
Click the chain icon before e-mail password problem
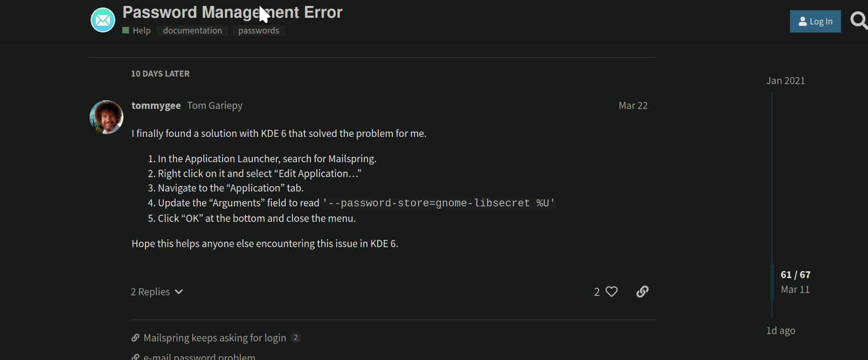pyautogui.click(x=135, y=356)
